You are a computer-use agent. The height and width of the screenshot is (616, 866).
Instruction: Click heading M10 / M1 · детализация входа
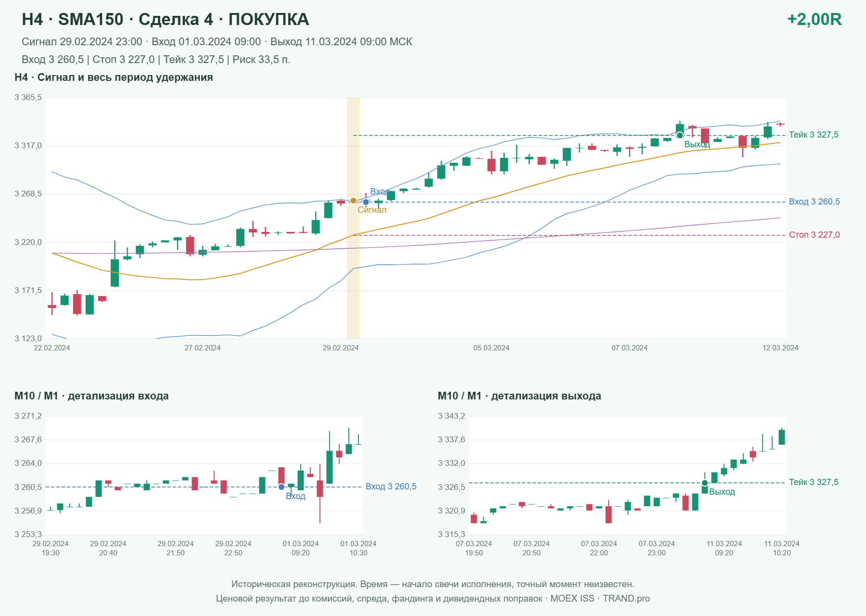click(x=91, y=396)
